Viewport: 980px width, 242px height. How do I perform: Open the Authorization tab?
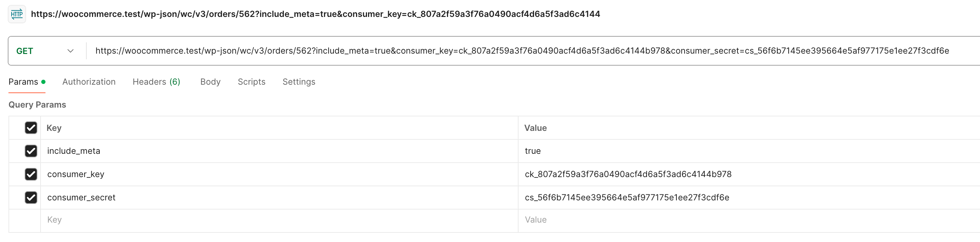pos(88,82)
